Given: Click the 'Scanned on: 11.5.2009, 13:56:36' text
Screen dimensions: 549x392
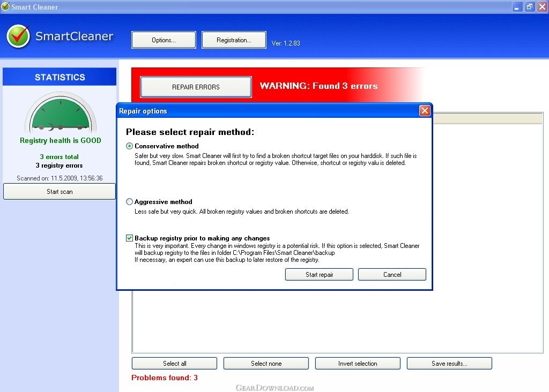Looking at the screenshot, I should tap(60, 178).
